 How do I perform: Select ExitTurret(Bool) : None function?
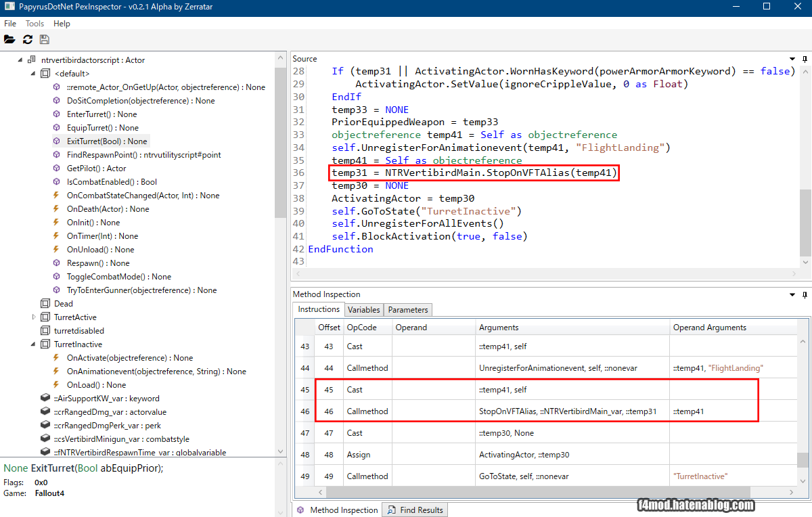click(x=107, y=141)
